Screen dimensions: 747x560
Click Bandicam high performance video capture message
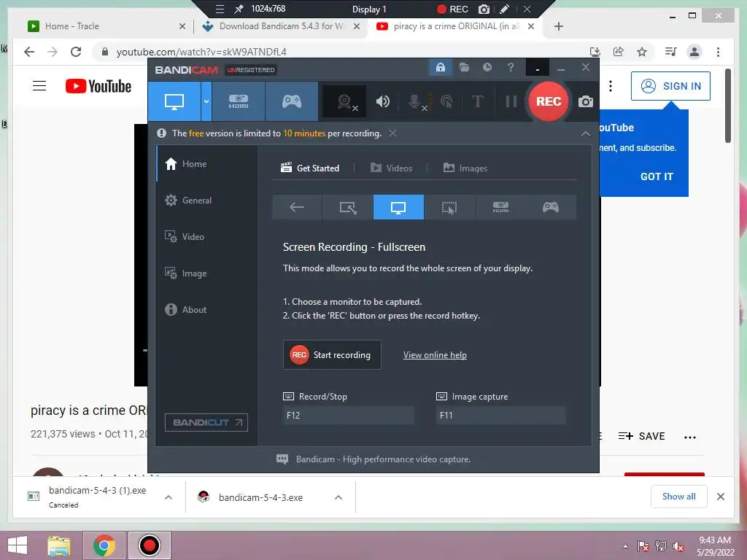[373, 459]
